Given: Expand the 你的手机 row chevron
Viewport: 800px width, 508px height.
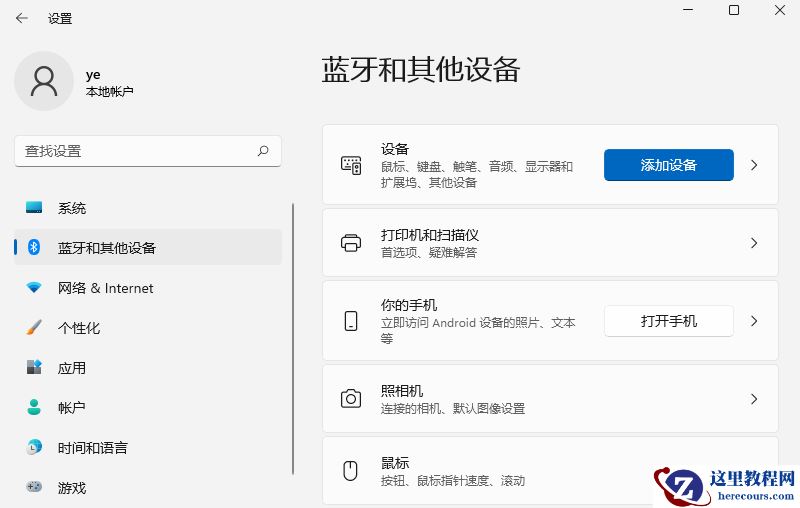Looking at the screenshot, I should [754, 321].
